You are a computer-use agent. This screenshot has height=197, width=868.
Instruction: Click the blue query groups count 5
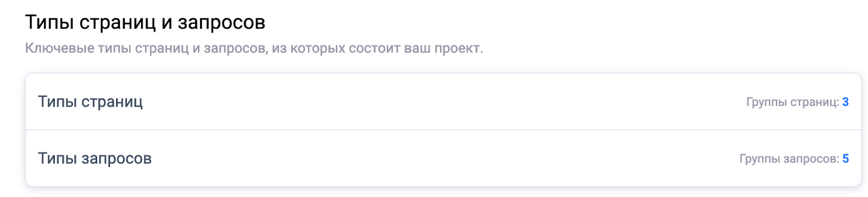click(845, 159)
